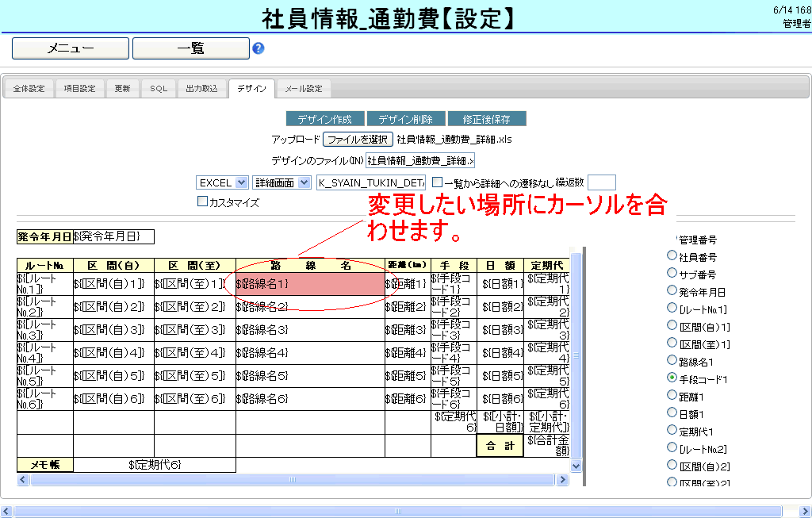Open the メニュー button

[x=71, y=48]
